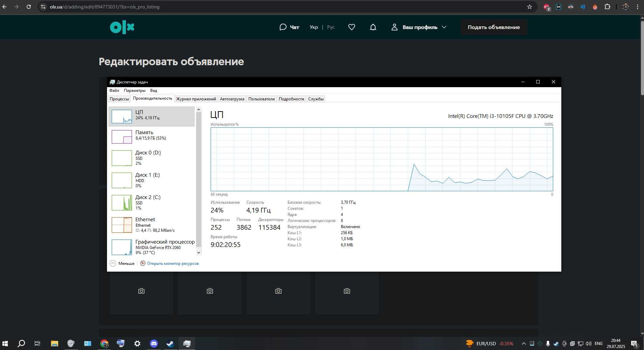Bookmark this page with the star icon
The image size is (644, 350).
pyautogui.click(x=529, y=7)
